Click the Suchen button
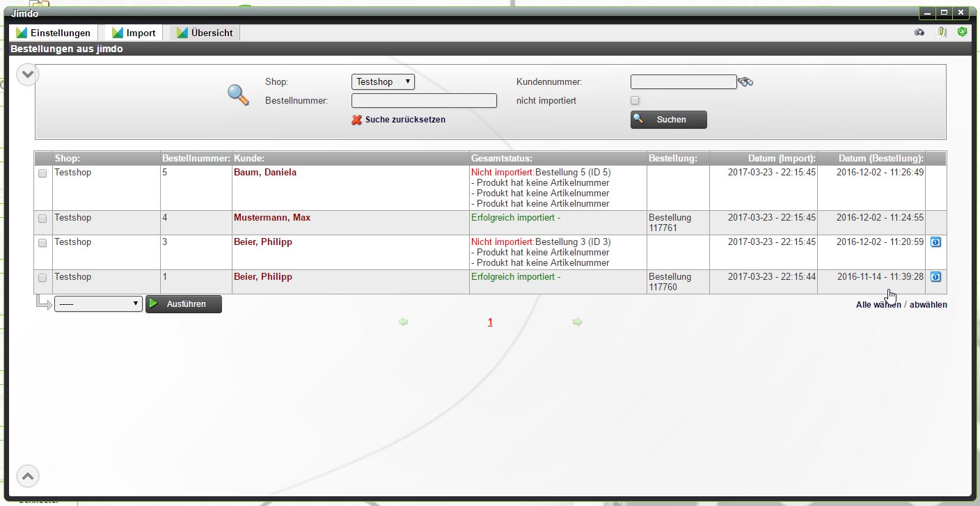The width and height of the screenshot is (980, 506). pyautogui.click(x=668, y=120)
